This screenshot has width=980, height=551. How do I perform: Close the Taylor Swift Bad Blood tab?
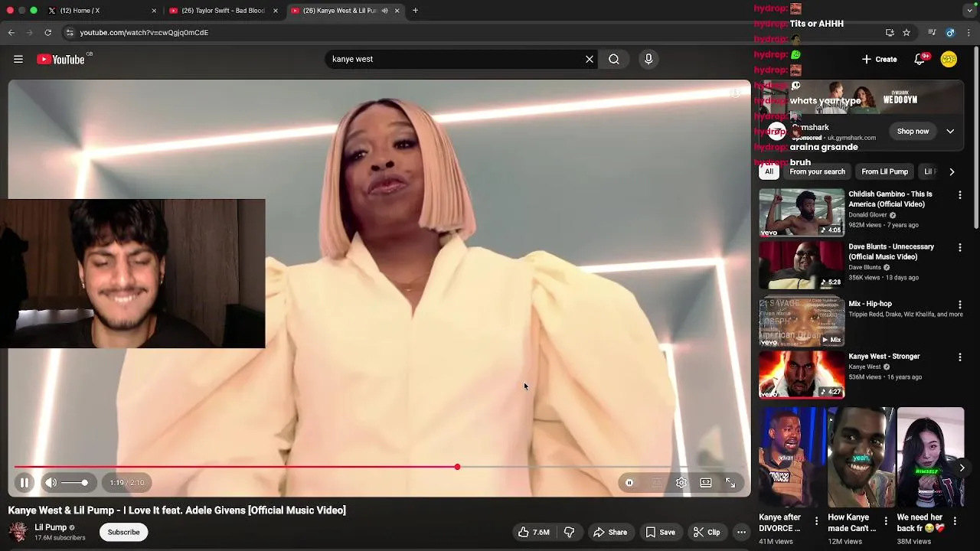point(276,11)
